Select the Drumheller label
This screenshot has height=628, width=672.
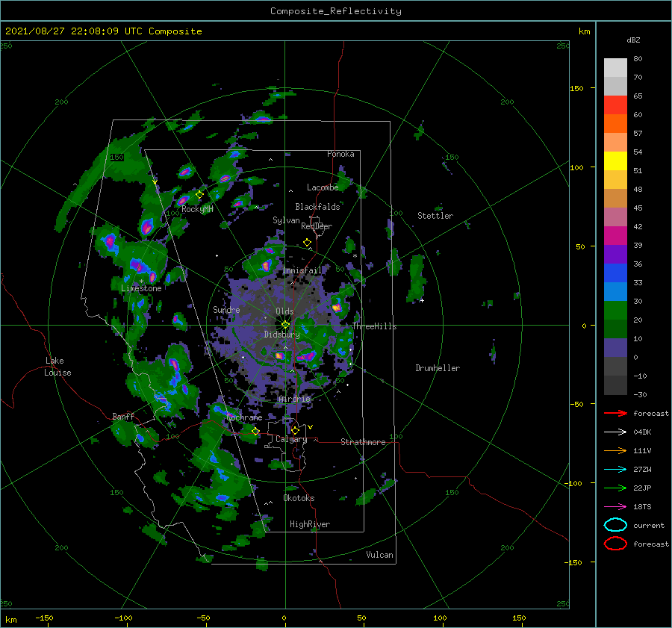[x=438, y=368]
